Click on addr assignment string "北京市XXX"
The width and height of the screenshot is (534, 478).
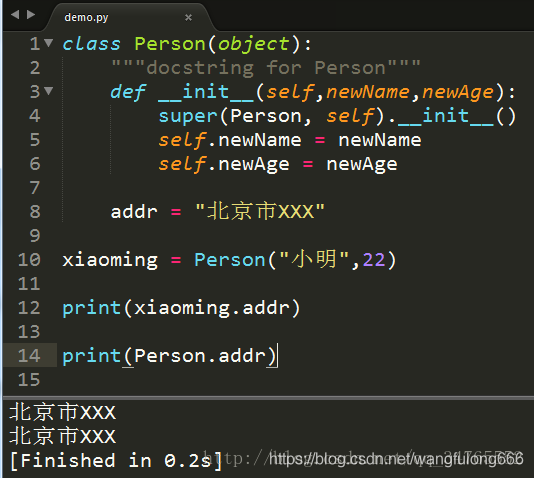[x=260, y=211]
